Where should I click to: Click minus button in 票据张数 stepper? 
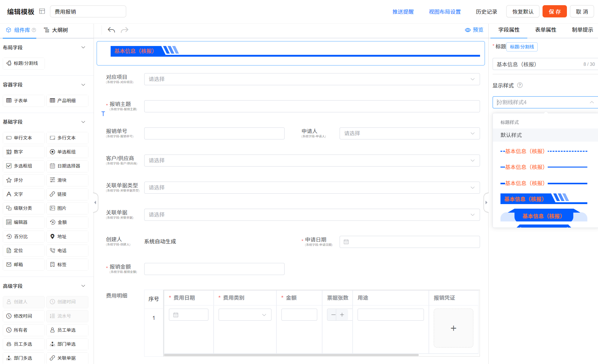pos(333,315)
